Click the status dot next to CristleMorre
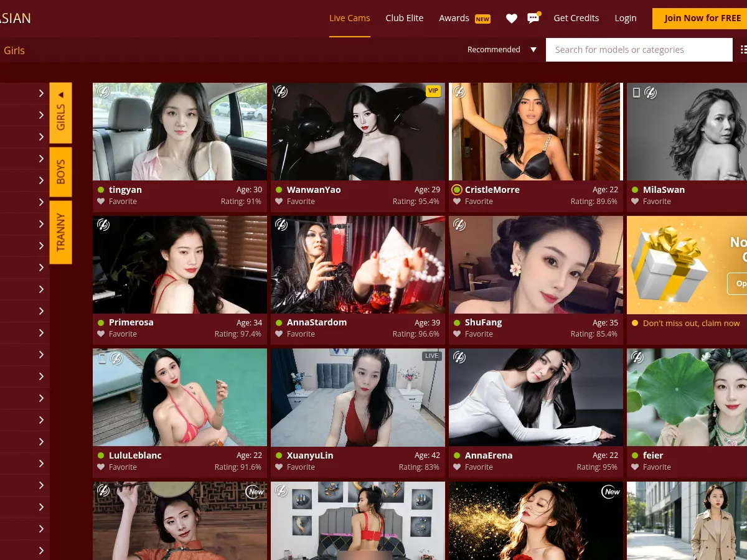 [x=457, y=190]
